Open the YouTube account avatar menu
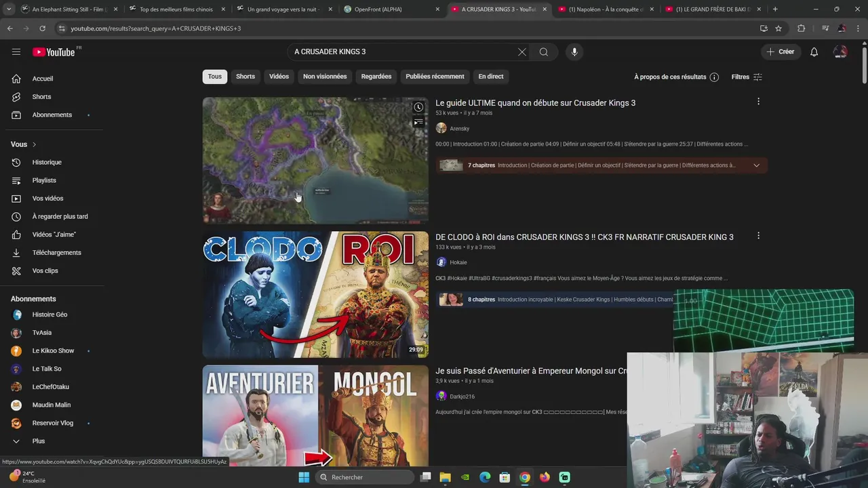The width and height of the screenshot is (868, 488). click(x=840, y=52)
